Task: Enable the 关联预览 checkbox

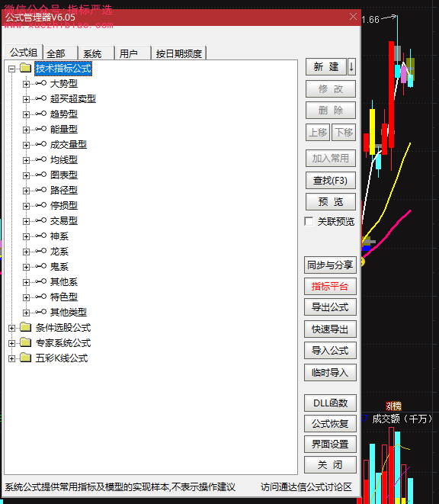Action: [309, 221]
